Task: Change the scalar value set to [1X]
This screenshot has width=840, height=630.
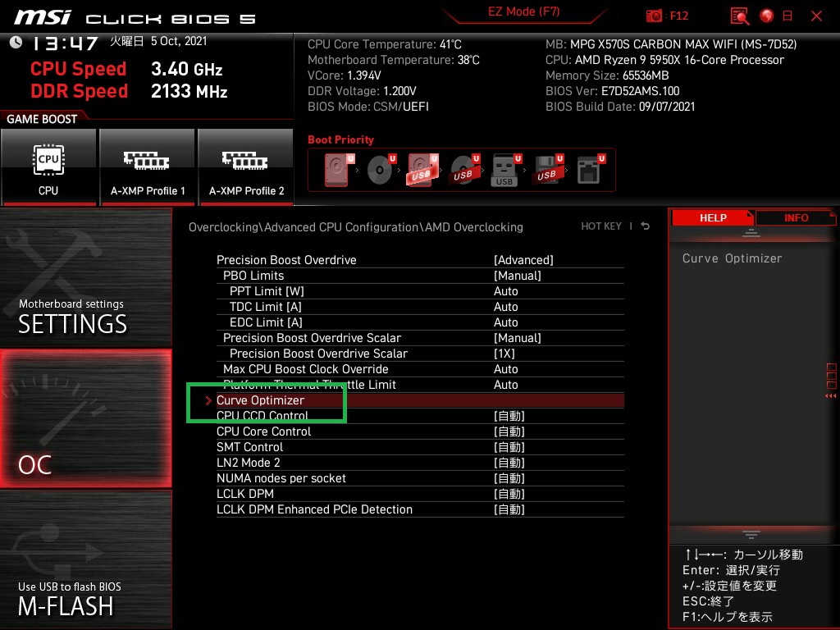Action: pos(420,354)
